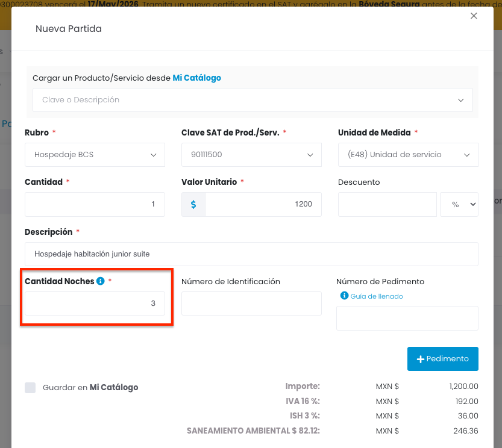Click the dollar sign icon in Valor Unitario
The image size is (502, 448).
[x=193, y=204]
